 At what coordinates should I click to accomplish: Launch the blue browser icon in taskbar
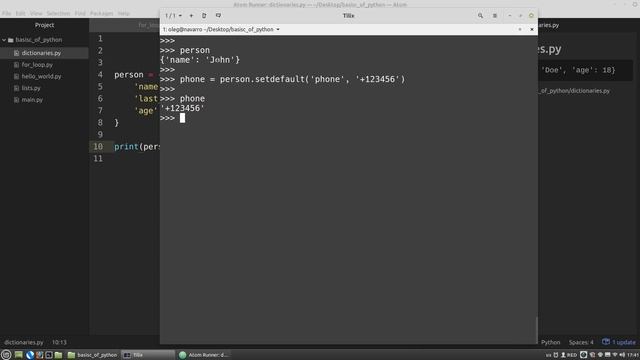tap(30, 355)
